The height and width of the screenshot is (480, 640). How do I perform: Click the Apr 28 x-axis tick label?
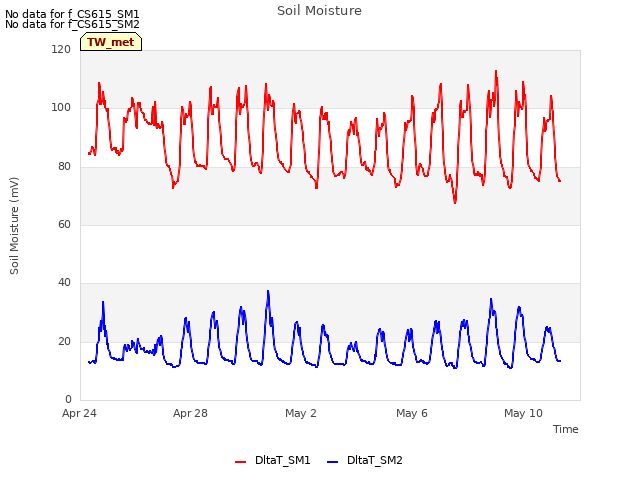(x=190, y=413)
